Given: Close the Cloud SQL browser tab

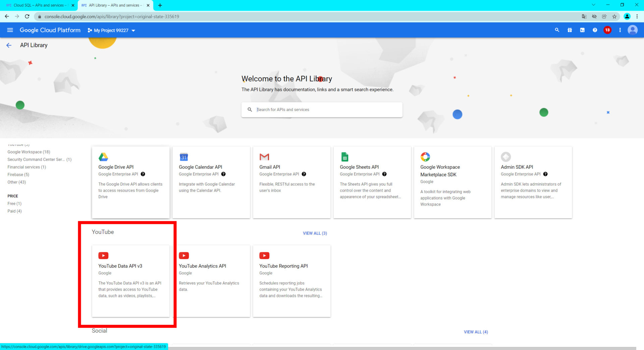Looking at the screenshot, I should pos(73,5).
